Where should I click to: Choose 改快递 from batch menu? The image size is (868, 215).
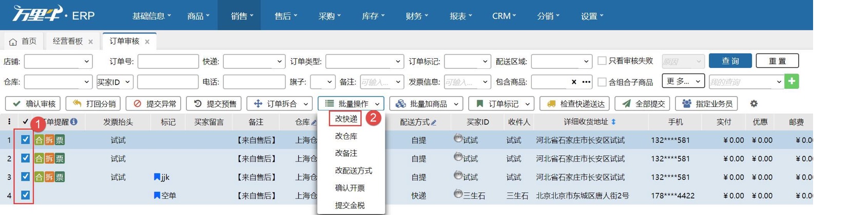(x=346, y=119)
